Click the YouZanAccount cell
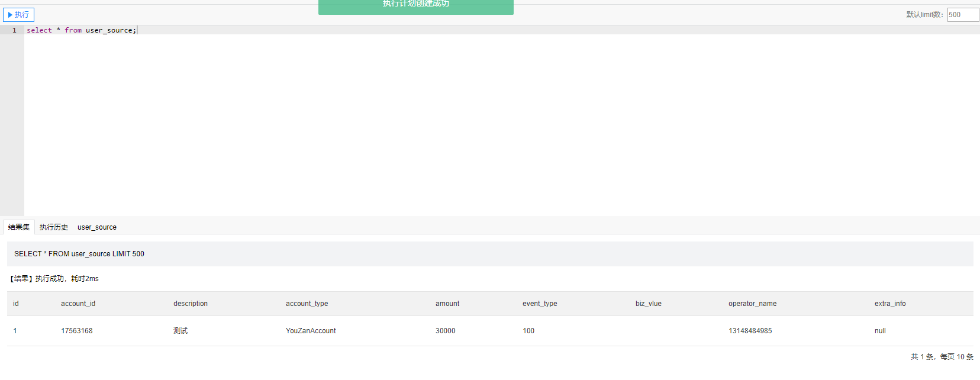980x380 pixels. pyautogui.click(x=311, y=331)
